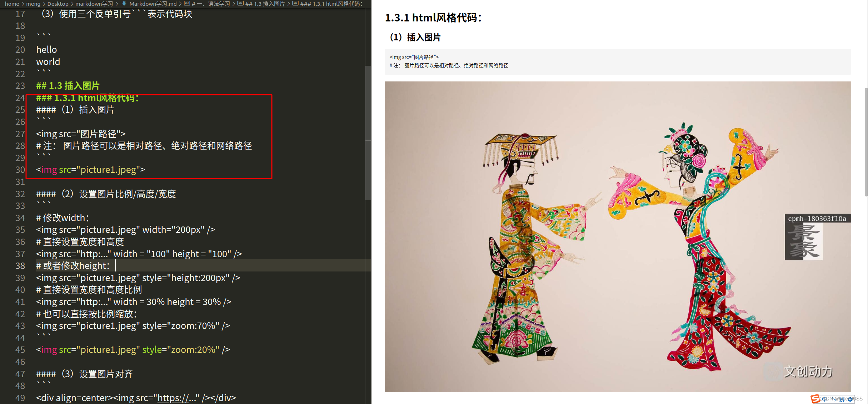Click line 28 note about 图片路径

click(x=144, y=146)
